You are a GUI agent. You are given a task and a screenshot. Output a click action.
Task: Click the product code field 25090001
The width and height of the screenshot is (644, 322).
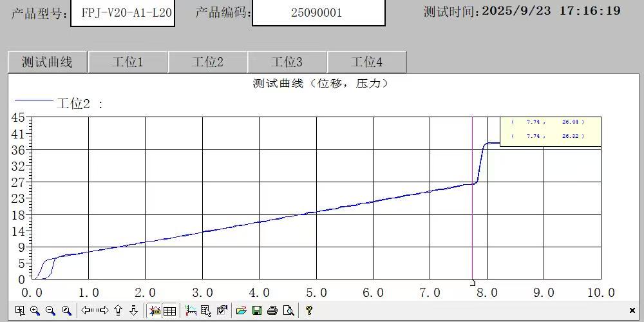(x=318, y=13)
